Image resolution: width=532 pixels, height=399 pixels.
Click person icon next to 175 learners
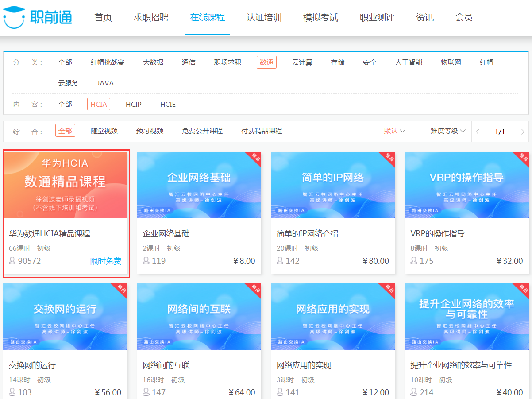pos(414,261)
